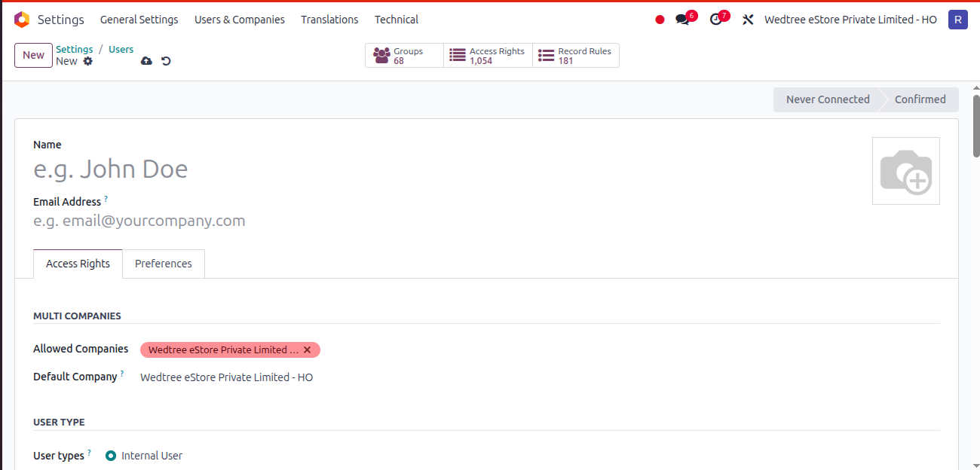Click the Never Connected status
Image resolution: width=980 pixels, height=470 pixels.
click(x=827, y=99)
